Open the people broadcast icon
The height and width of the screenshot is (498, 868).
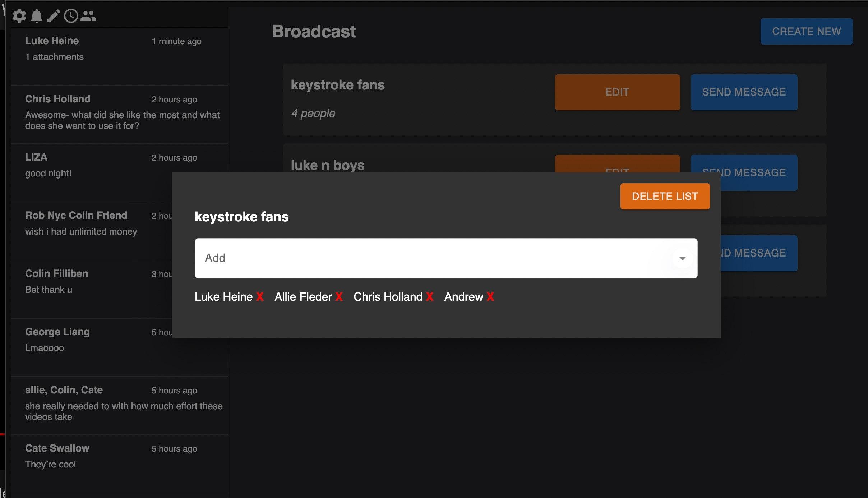pos(88,16)
